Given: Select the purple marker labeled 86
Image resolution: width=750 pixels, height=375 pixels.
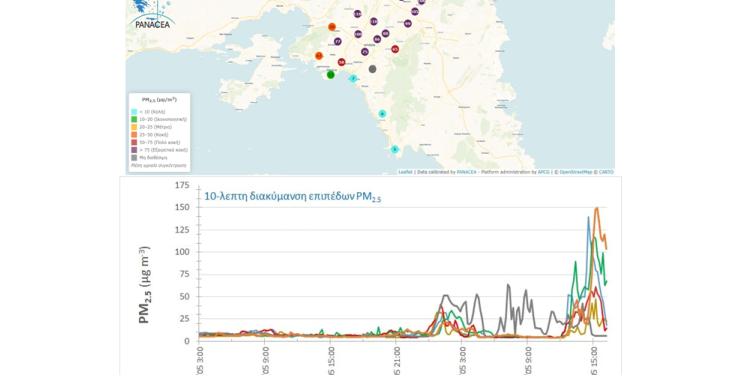Looking at the screenshot, I should click(377, 39).
